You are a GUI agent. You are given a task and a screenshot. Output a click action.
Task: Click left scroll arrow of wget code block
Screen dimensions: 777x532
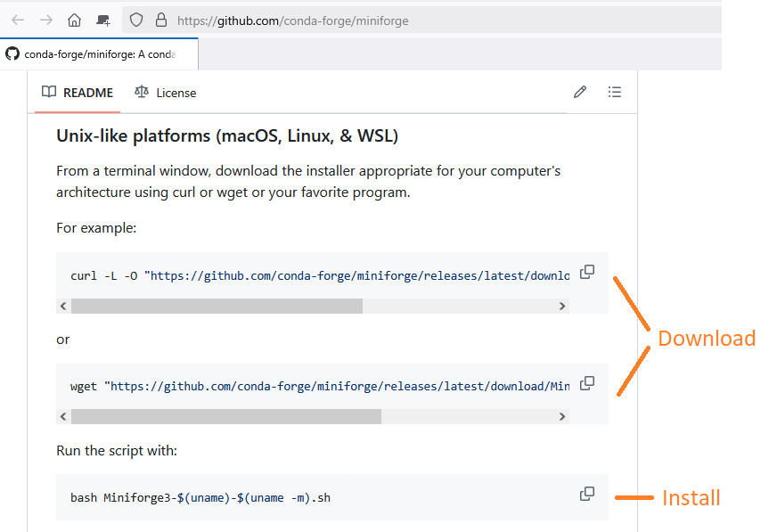tap(63, 416)
